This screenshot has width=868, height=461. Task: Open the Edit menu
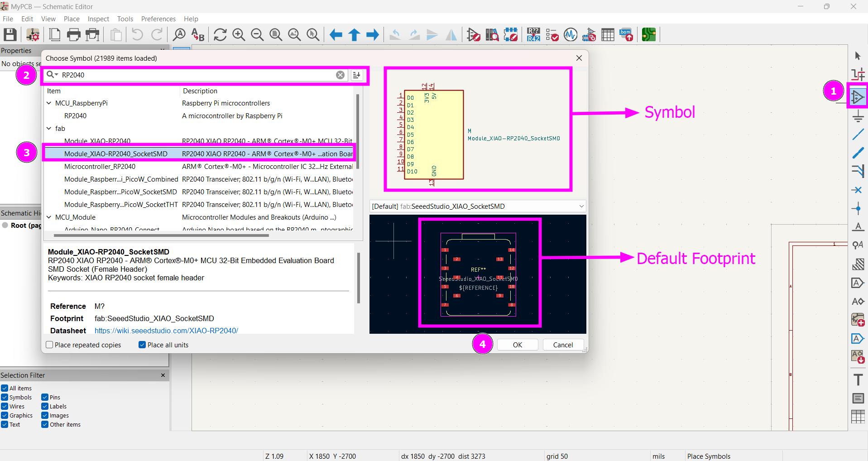[27, 19]
